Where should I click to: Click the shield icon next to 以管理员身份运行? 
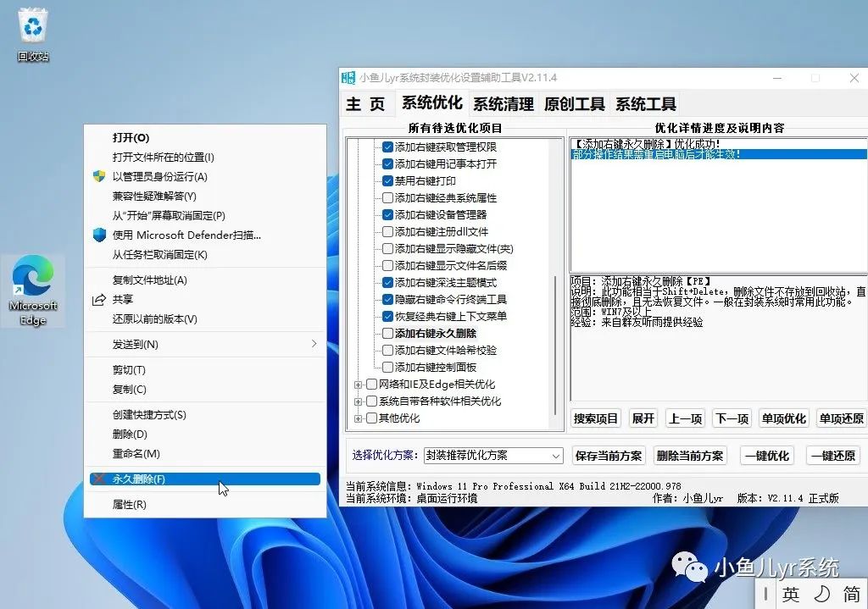pos(99,176)
